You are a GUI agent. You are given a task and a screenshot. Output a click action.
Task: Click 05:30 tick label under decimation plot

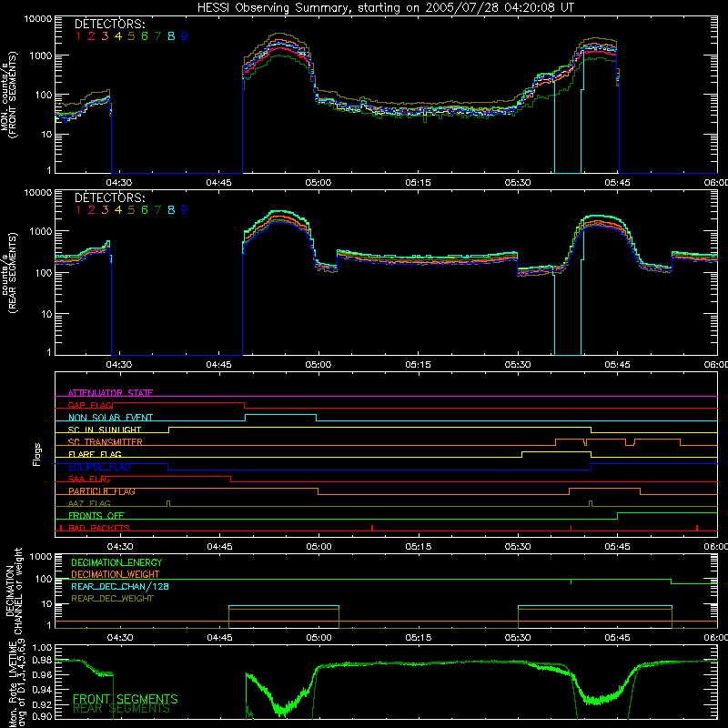pyautogui.click(x=518, y=638)
